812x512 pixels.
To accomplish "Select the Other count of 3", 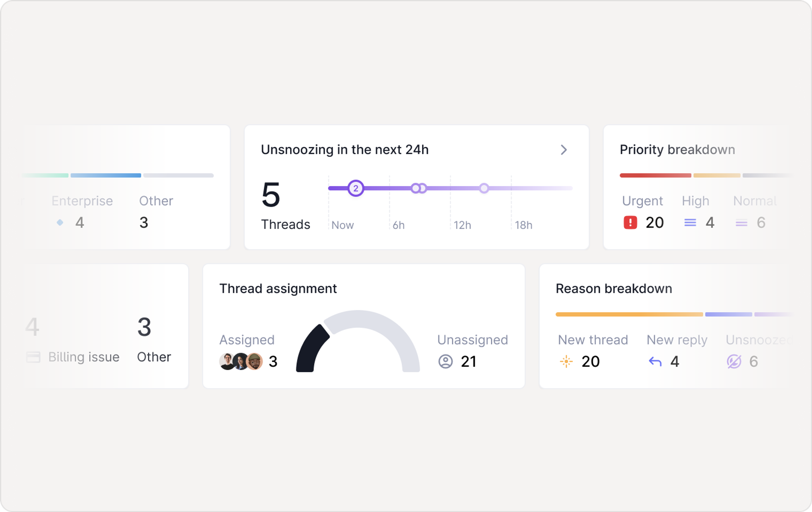I will [x=143, y=223].
